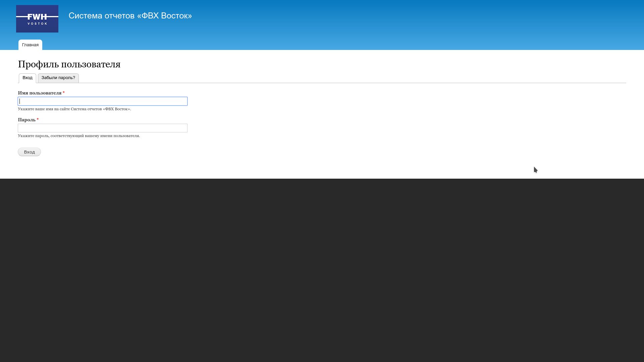Click the red asterisk beside Имя пользователя
Image resolution: width=644 pixels, height=362 pixels.
pos(64,93)
